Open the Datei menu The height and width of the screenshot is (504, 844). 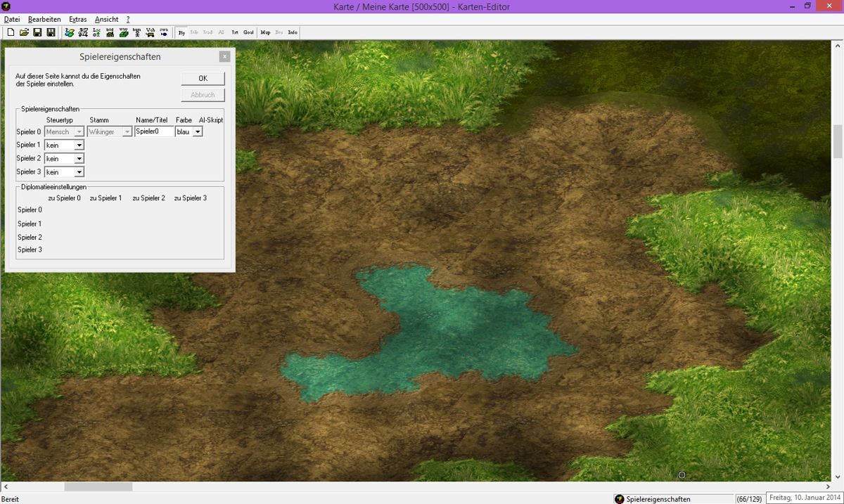pos(12,19)
